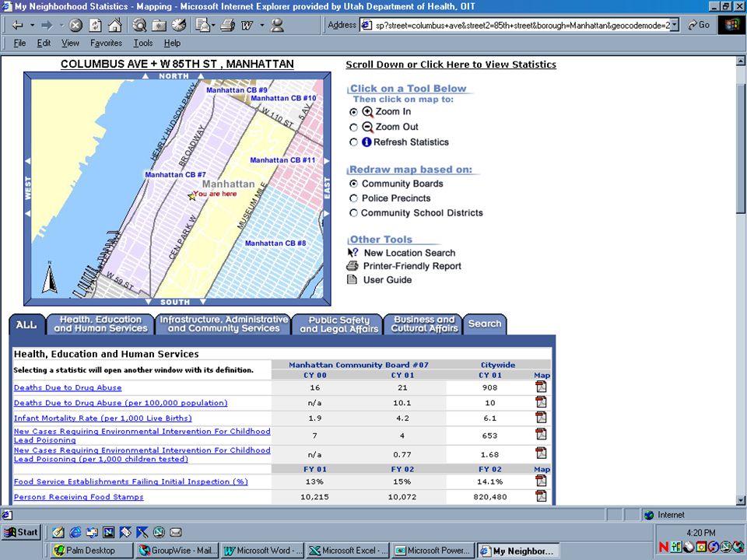Expand the Address bar dropdown

pos(674,25)
